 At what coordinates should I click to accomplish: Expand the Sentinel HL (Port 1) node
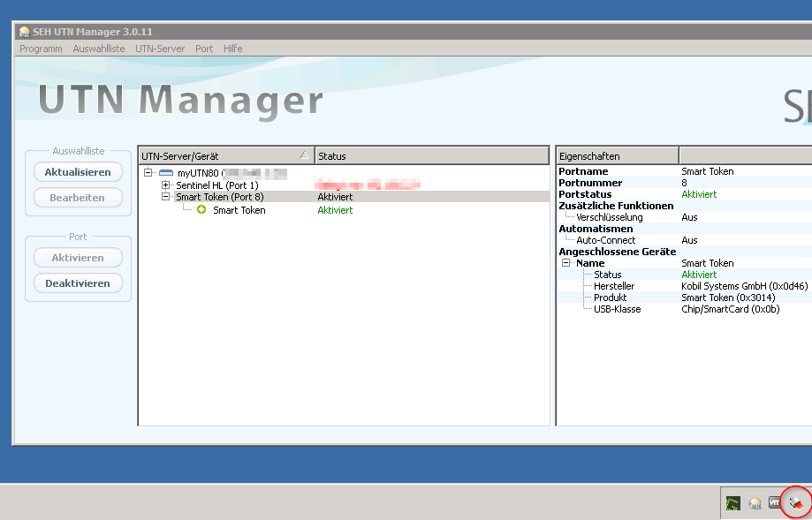tap(166, 185)
